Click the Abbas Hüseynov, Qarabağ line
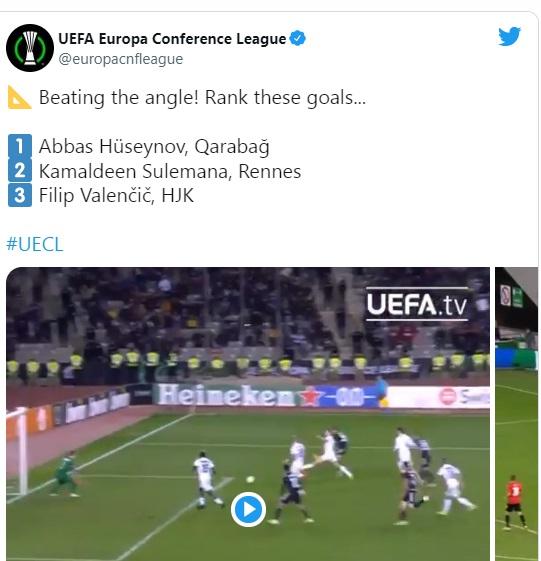The image size is (541, 561). coord(154,146)
